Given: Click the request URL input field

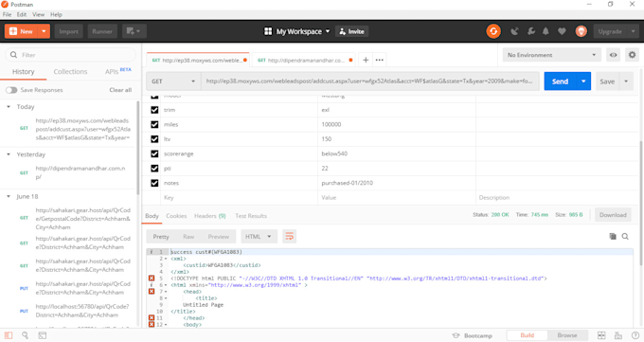Looking at the screenshot, I should tap(369, 81).
